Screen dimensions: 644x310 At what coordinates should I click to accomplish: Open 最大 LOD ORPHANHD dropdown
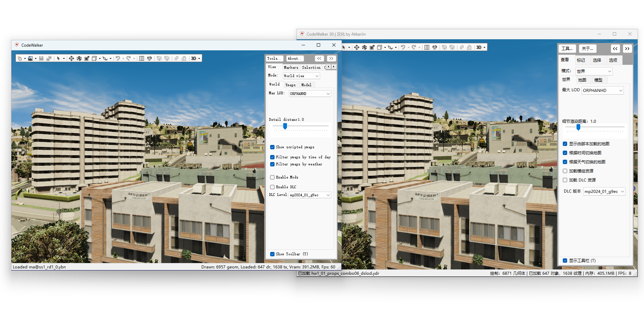coord(603,90)
